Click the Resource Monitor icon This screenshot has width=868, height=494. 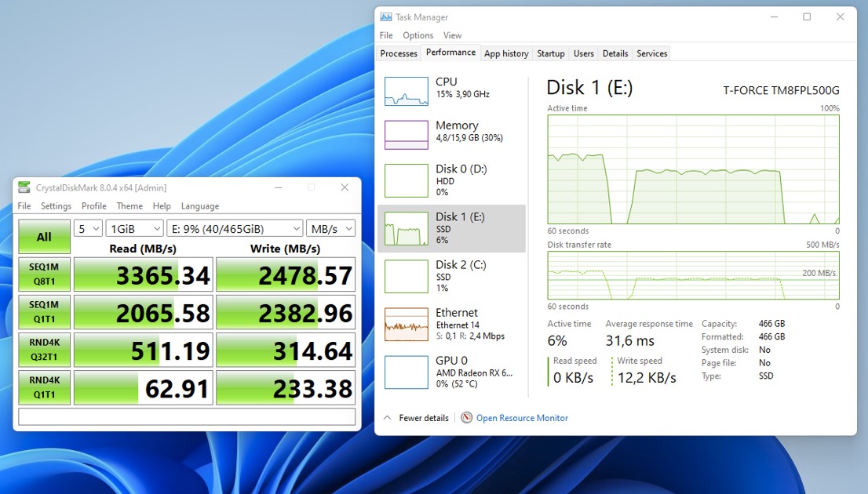467,418
